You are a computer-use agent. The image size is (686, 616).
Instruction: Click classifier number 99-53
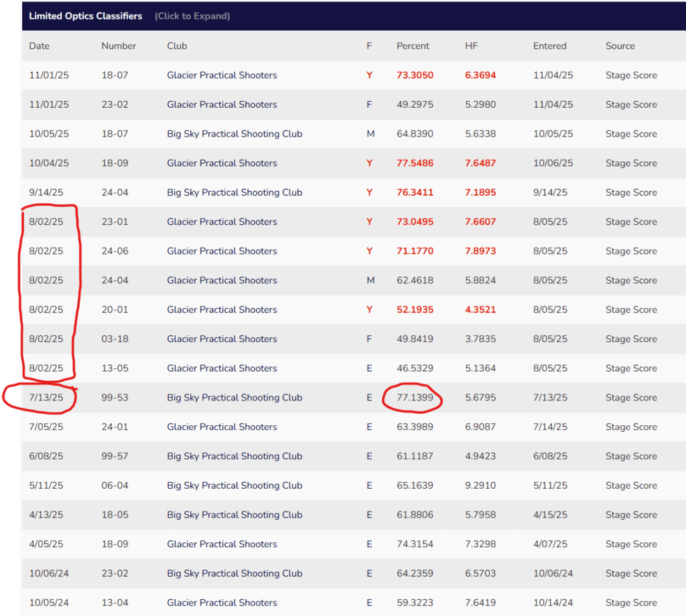pos(115,398)
